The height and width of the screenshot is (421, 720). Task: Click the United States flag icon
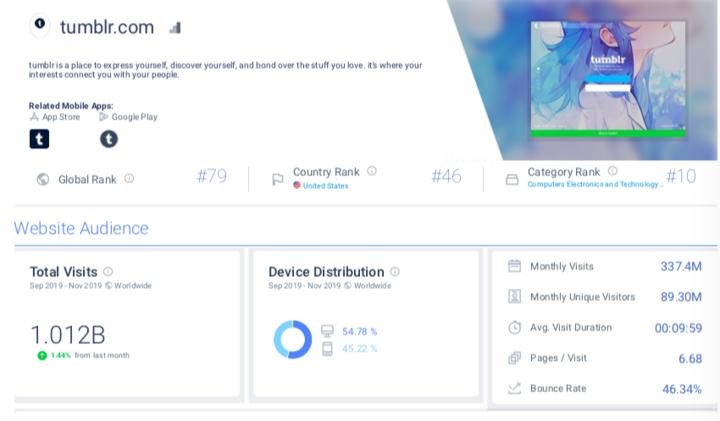[x=297, y=185]
